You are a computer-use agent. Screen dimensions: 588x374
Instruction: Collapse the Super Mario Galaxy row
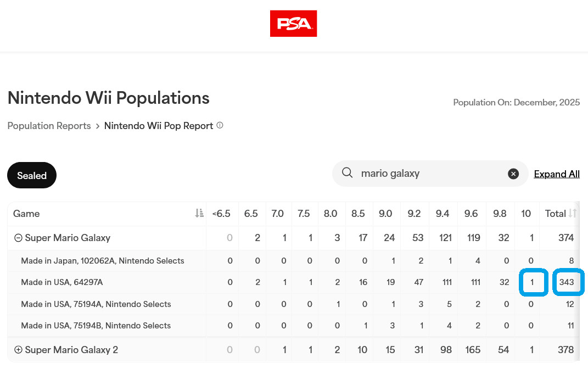pyautogui.click(x=18, y=238)
